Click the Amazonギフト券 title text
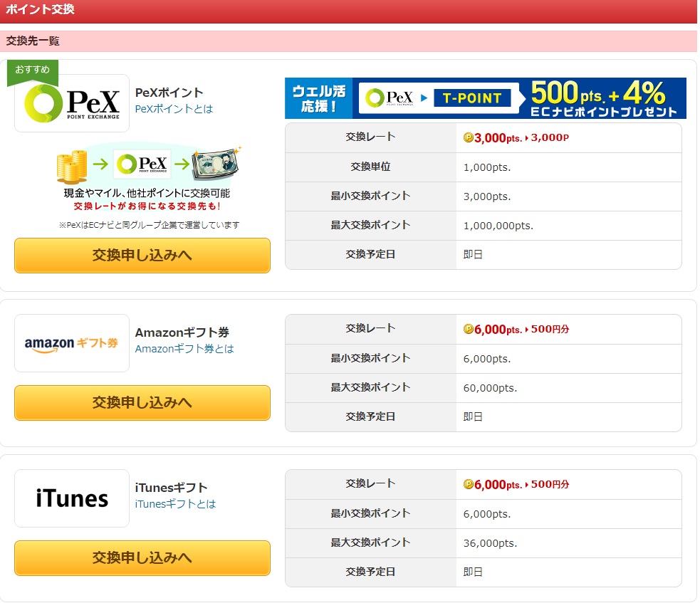The image size is (700, 603). click(x=182, y=332)
